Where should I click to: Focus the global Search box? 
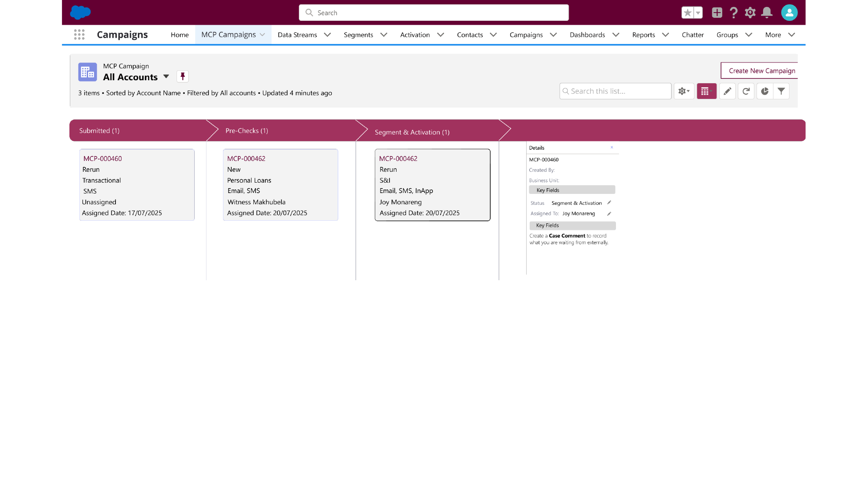434,13
